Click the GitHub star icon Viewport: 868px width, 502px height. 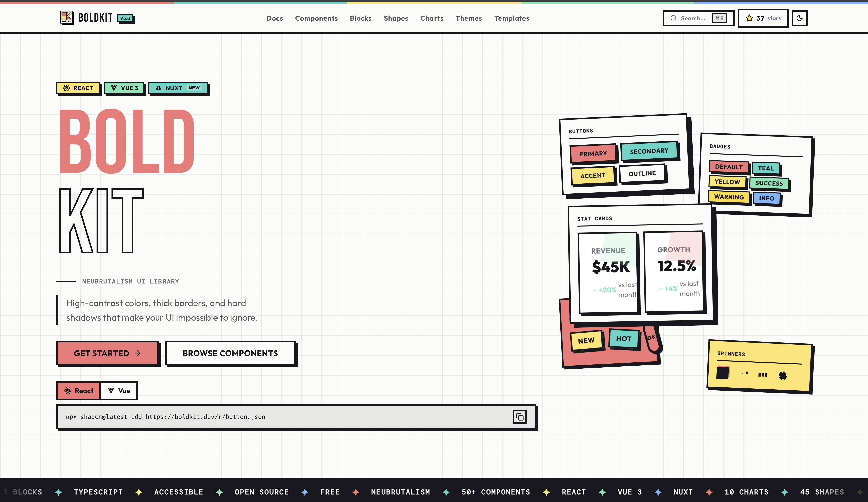tap(749, 18)
